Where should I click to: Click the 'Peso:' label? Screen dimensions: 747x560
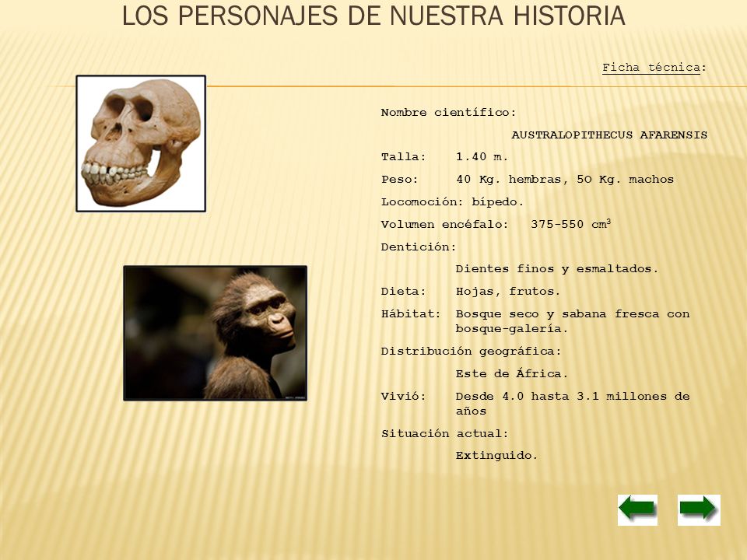click(400, 180)
